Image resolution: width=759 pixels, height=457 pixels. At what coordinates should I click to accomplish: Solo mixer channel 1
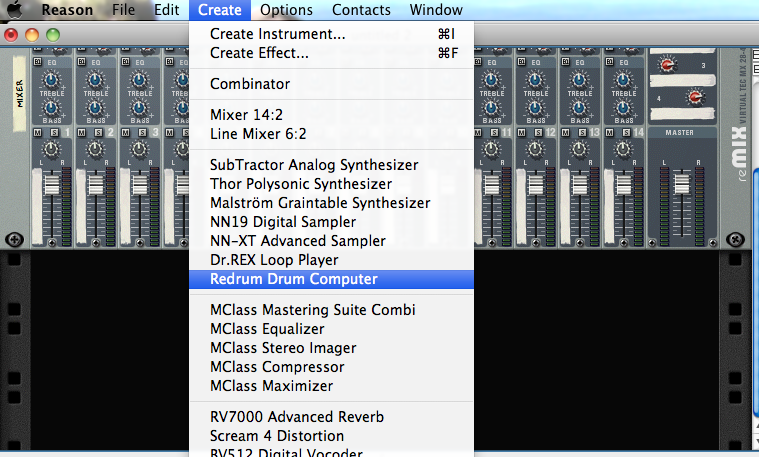[x=54, y=132]
